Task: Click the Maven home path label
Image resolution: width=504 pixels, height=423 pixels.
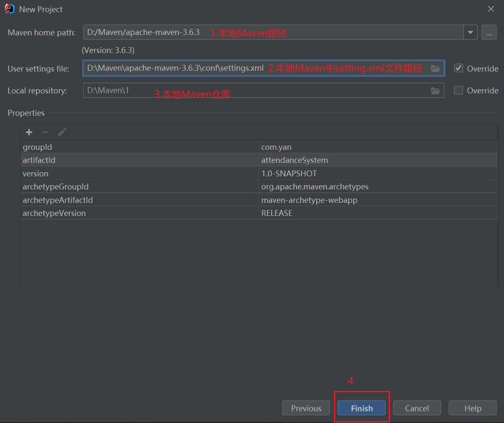Action: 42,32
